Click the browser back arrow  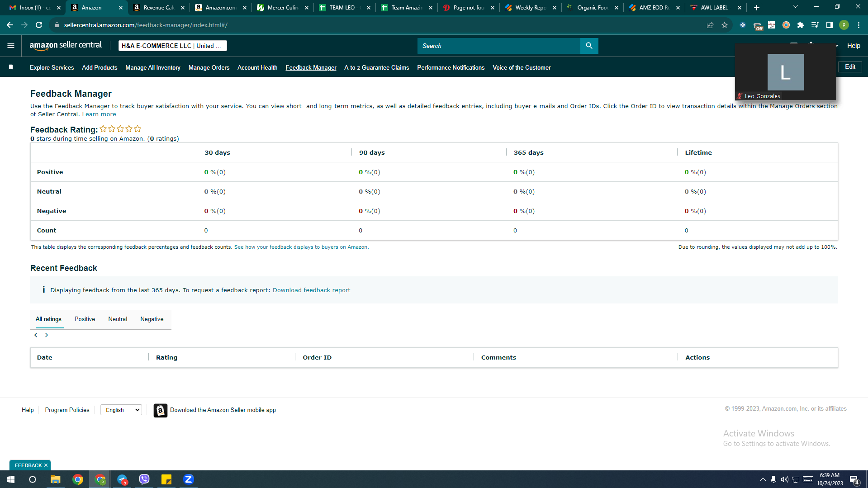10,25
